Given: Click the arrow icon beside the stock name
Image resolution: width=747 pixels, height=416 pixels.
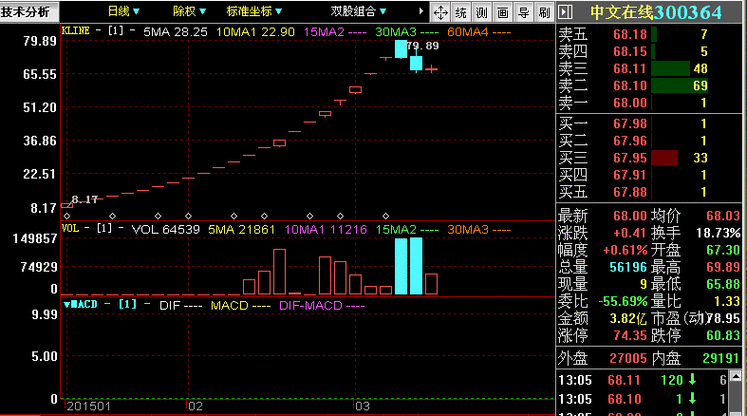Looking at the screenshot, I should point(565,12).
